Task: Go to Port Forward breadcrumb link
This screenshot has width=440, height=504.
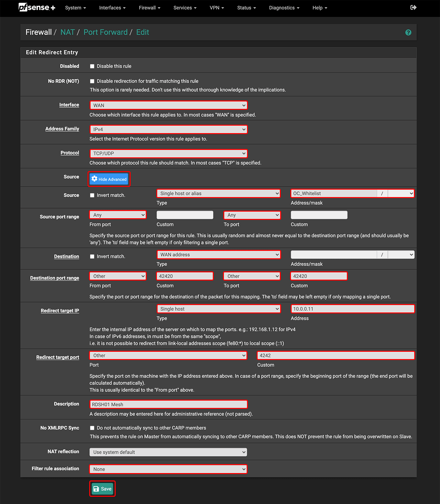Action: coord(106,32)
